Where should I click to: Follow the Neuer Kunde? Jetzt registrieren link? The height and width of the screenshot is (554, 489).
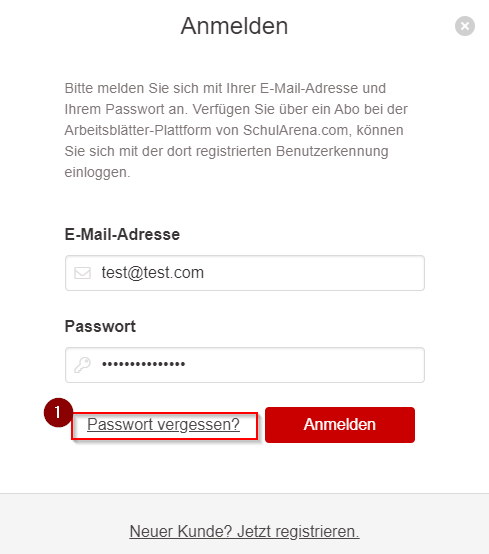[x=244, y=531]
